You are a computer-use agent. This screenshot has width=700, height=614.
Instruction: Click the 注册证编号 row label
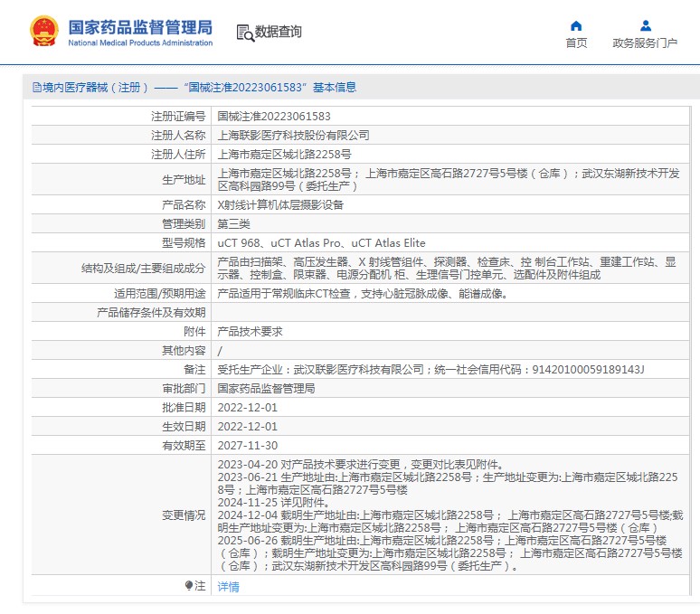(178, 116)
